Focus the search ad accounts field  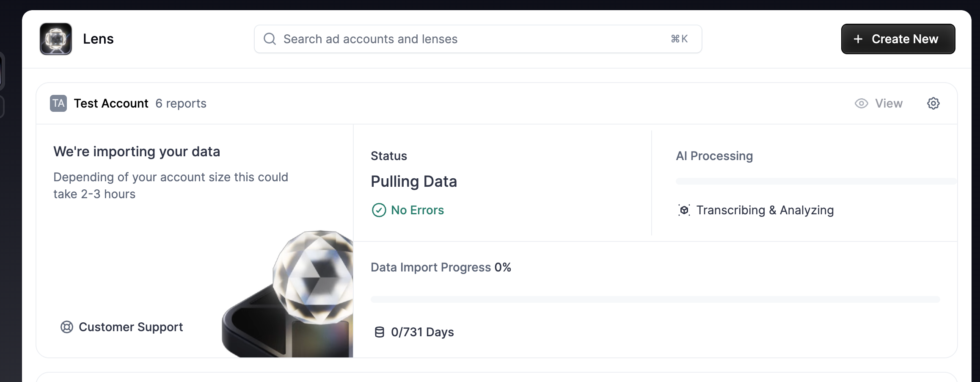pyautogui.click(x=478, y=39)
